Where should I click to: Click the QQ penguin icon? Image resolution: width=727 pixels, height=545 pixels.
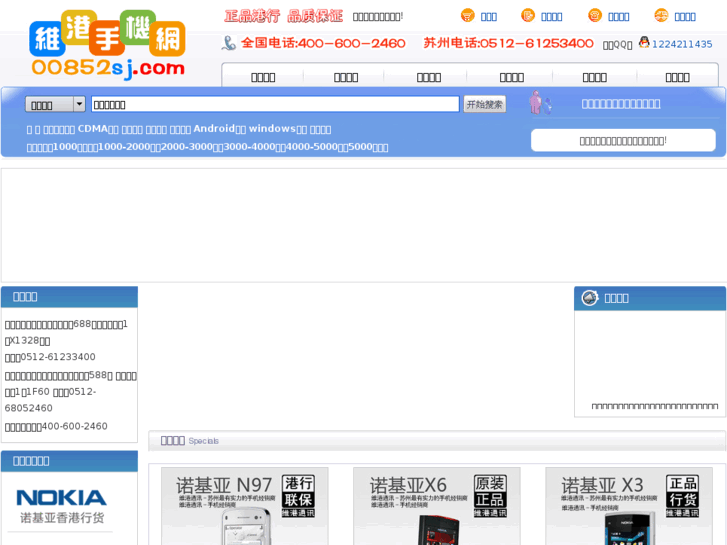tap(644, 42)
